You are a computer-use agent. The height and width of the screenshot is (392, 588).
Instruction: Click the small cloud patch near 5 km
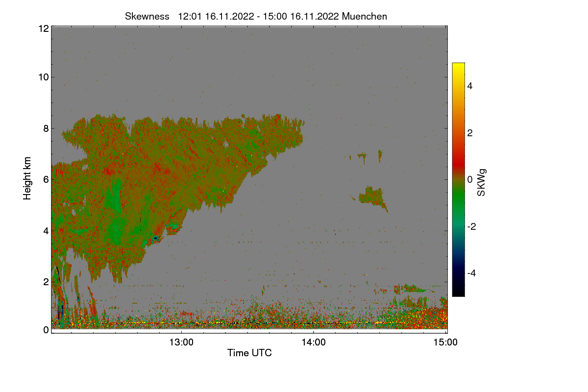373,196
